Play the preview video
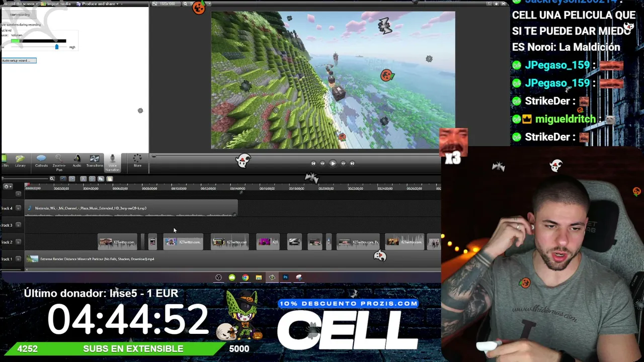 click(333, 163)
